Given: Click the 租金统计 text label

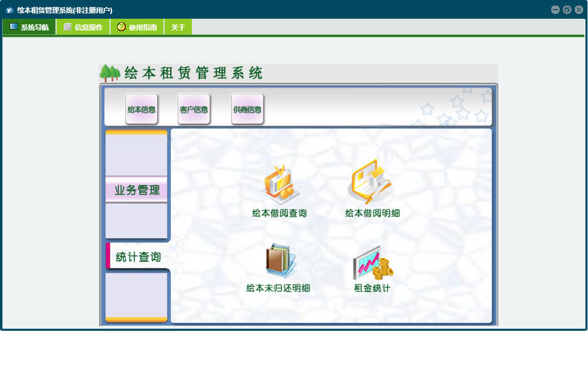Looking at the screenshot, I should coord(372,288).
